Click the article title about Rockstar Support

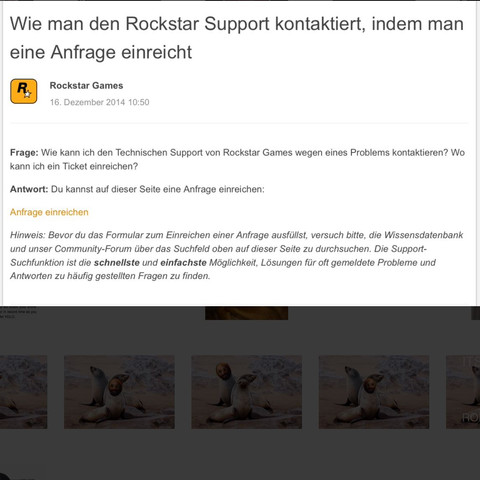point(237,38)
